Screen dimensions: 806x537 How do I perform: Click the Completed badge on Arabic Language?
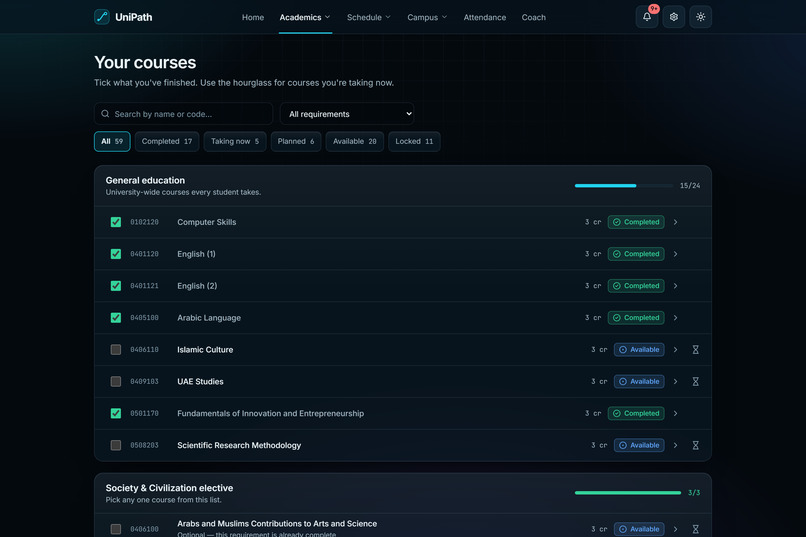[x=636, y=318]
